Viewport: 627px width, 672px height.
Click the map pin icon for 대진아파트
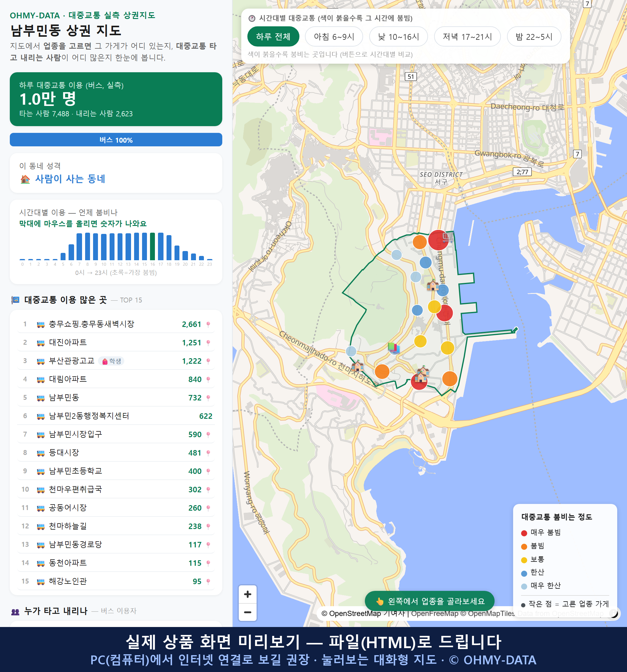(x=208, y=342)
